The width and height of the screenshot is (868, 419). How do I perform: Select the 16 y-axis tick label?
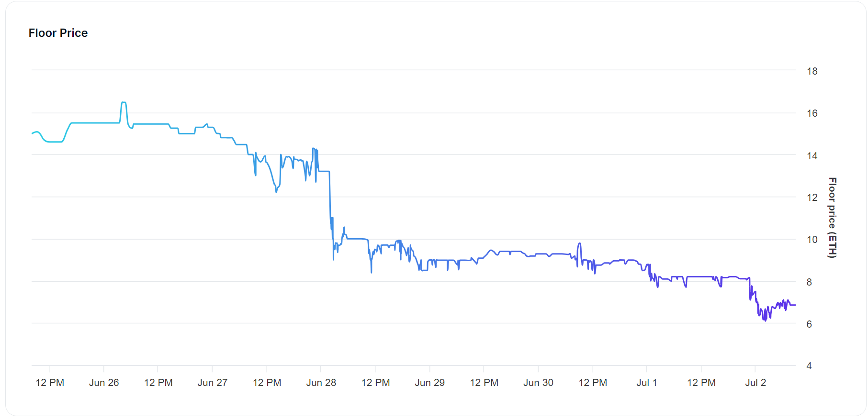pyautogui.click(x=812, y=113)
